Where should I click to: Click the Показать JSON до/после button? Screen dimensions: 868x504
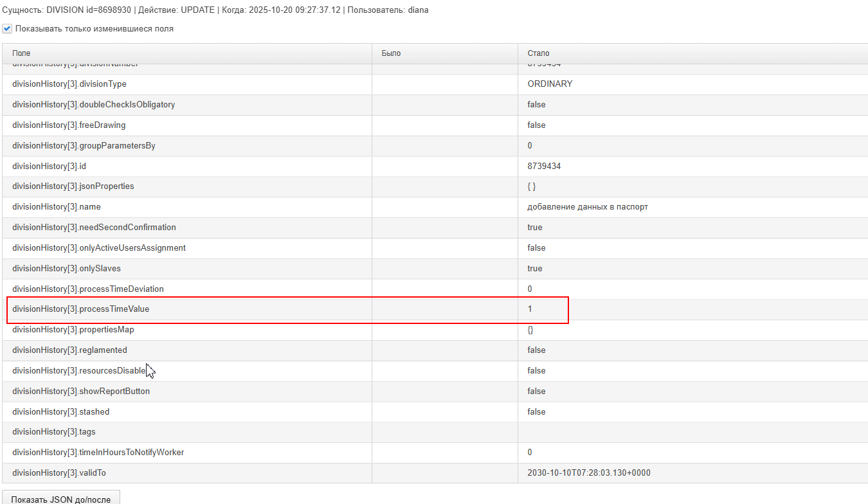pos(61,499)
